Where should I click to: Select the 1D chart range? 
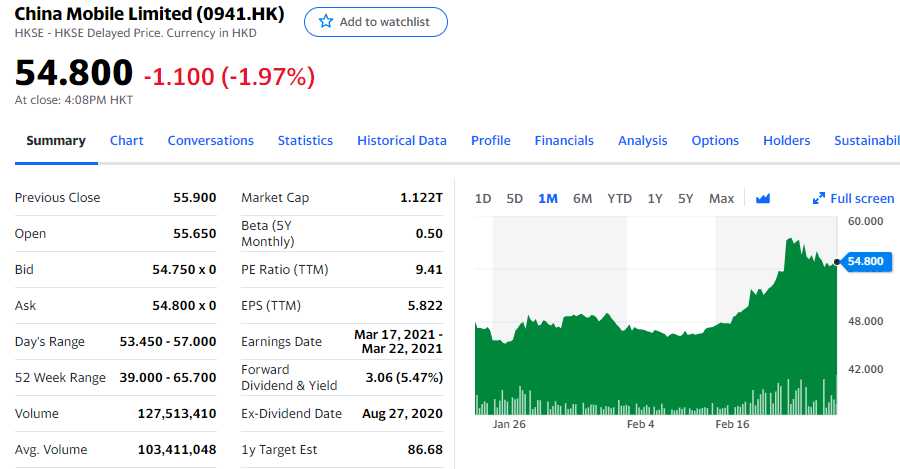click(x=483, y=198)
